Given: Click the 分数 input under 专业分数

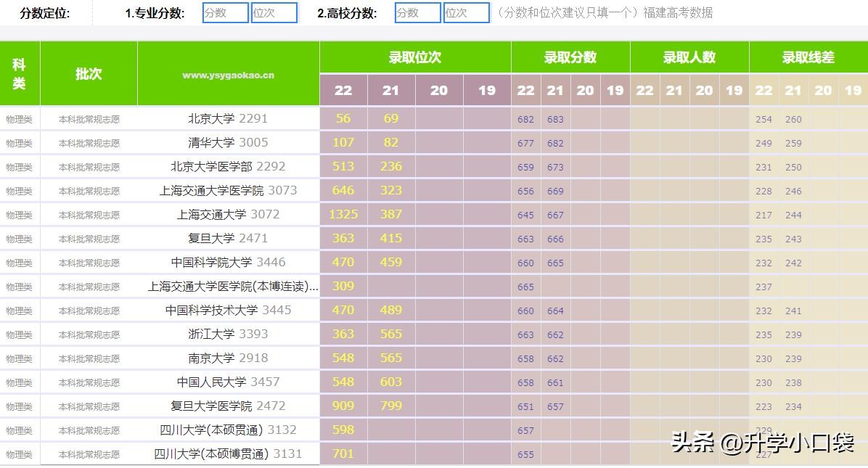Looking at the screenshot, I should click(x=225, y=13).
